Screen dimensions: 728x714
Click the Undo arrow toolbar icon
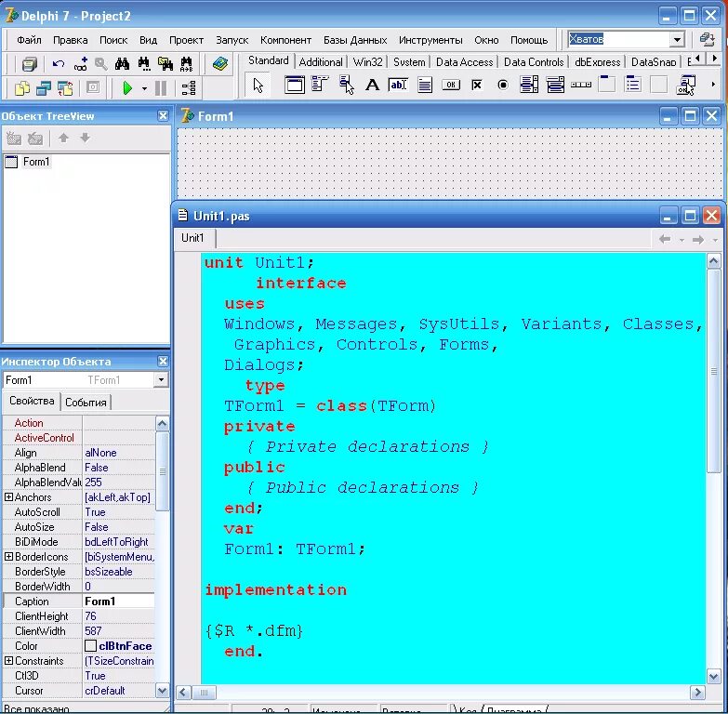coord(58,63)
